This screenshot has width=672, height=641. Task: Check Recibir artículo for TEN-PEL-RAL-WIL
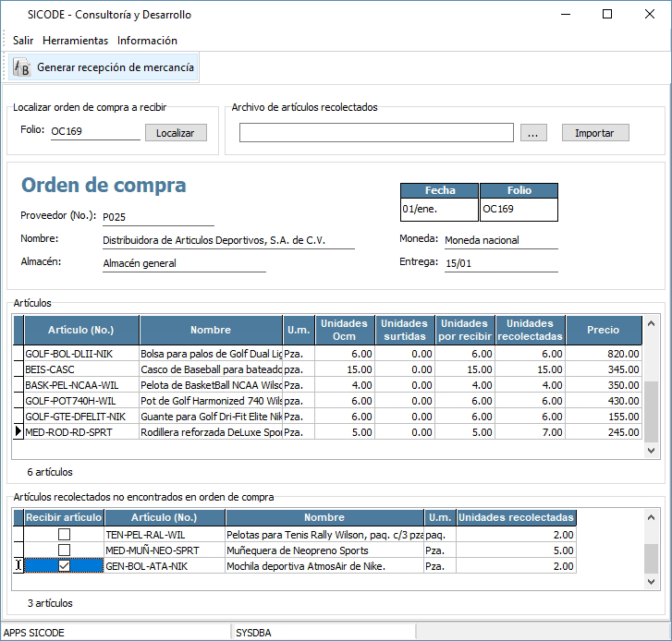(64, 535)
